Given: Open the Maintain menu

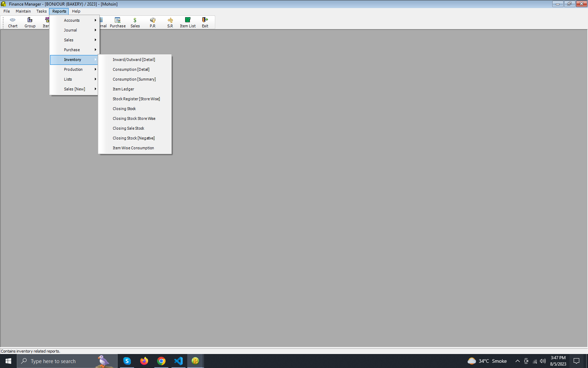Looking at the screenshot, I should tap(23, 11).
